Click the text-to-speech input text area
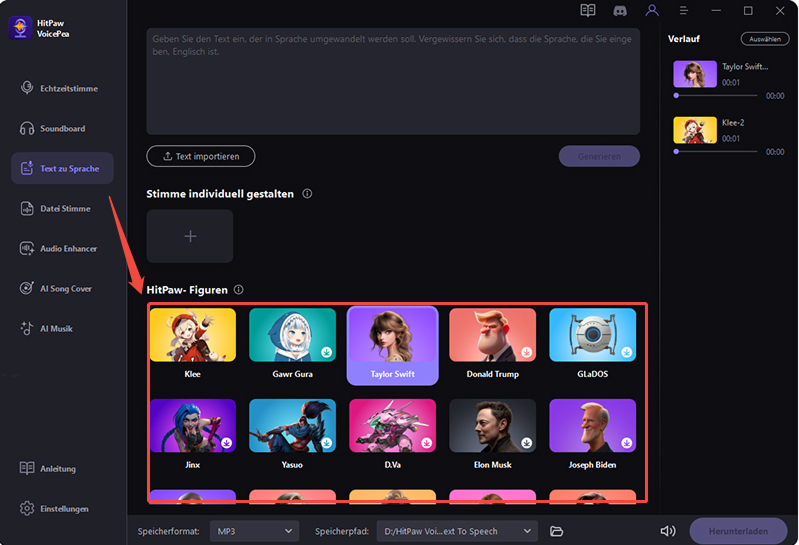The width and height of the screenshot is (799, 545). point(393,80)
